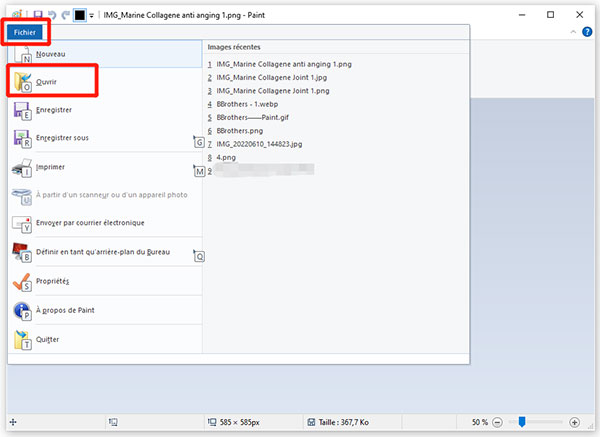Screen dimensions: 600x437
Task: Click the zoom in plus button
Action: [x=574, y=422]
